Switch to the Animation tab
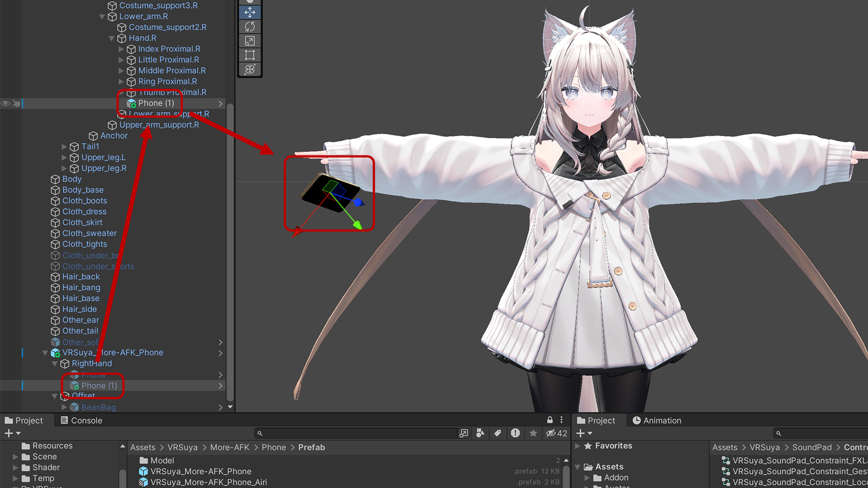This screenshot has height=488, width=868. click(x=657, y=420)
